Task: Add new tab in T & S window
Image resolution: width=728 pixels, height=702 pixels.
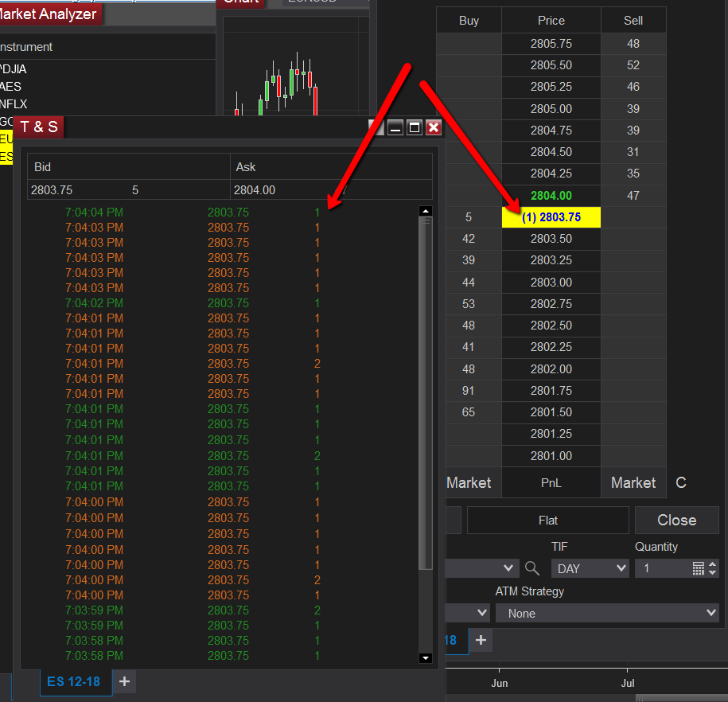Action: click(x=124, y=681)
